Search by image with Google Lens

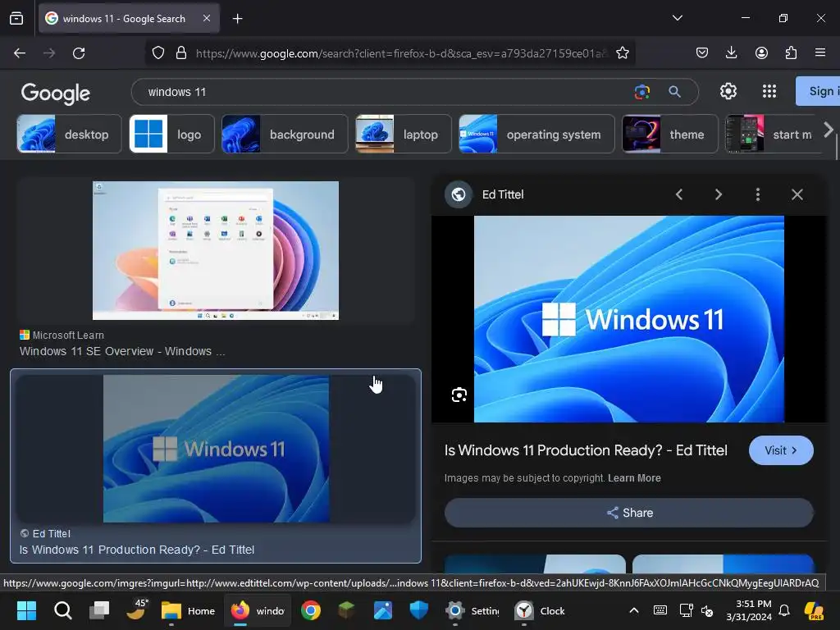pyautogui.click(x=641, y=92)
